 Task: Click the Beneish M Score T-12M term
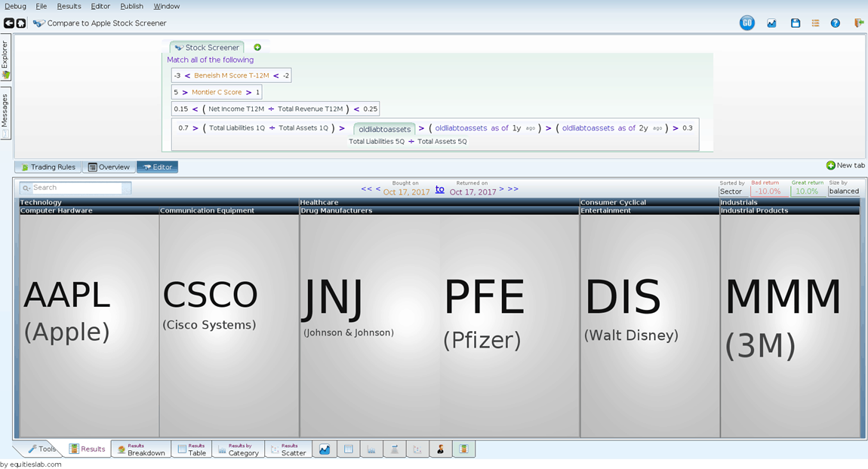pyautogui.click(x=232, y=75)
